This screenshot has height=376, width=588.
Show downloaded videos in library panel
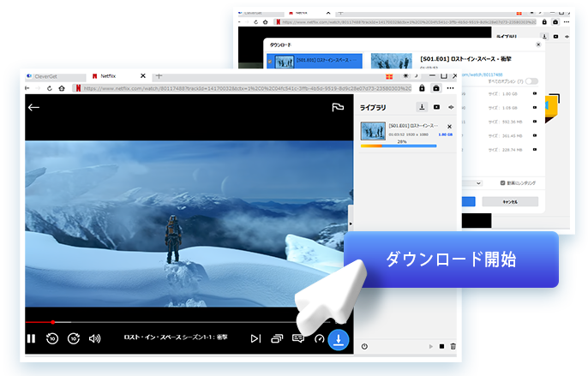pos(436,107)
